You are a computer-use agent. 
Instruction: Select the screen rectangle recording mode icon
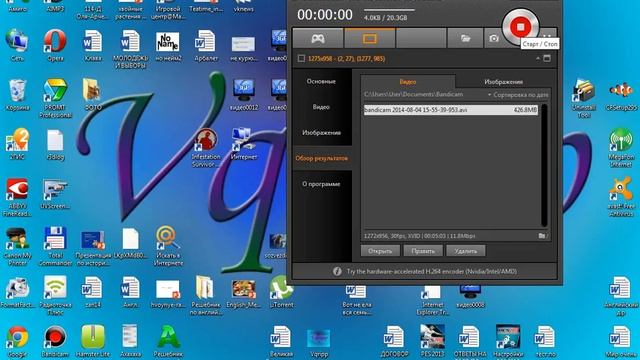click(x=370, y=38)
